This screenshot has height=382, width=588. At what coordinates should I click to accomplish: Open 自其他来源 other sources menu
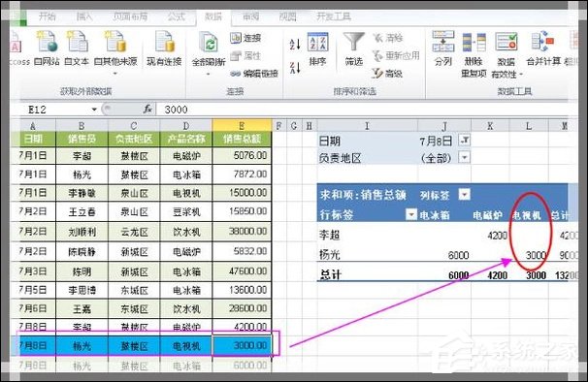coord(115,52)
